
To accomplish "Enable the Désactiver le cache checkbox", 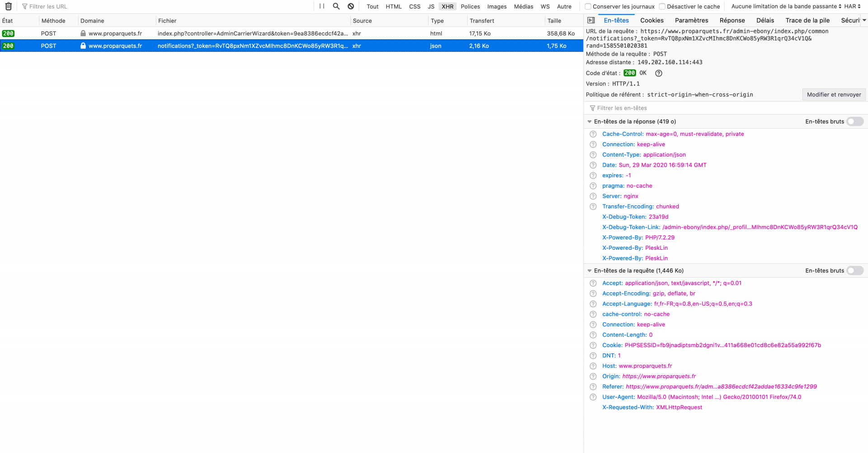I will pos(662,6).
